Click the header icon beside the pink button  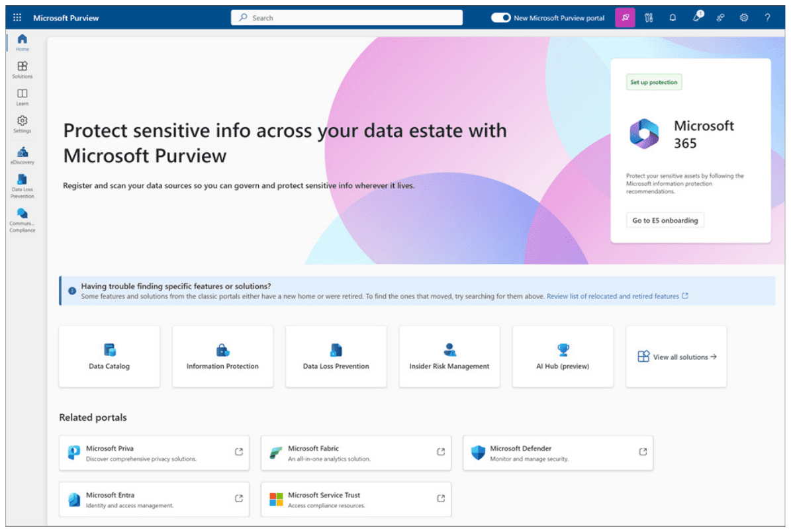point(649,18)
